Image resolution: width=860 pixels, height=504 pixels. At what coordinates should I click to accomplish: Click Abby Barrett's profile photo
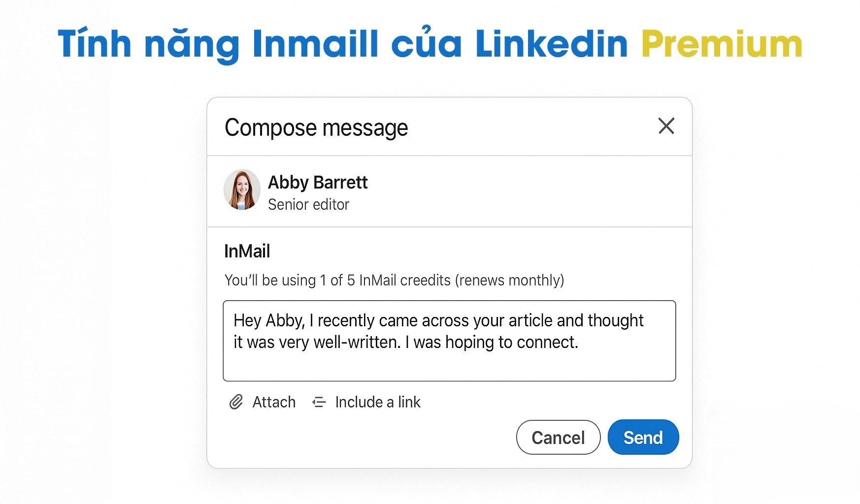(242, 190)
